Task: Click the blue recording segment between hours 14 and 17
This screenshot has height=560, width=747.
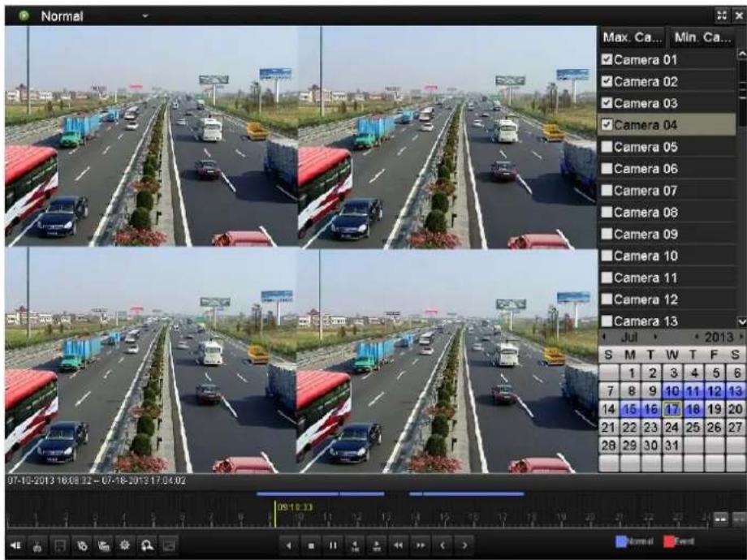Action: pos(467,493)
